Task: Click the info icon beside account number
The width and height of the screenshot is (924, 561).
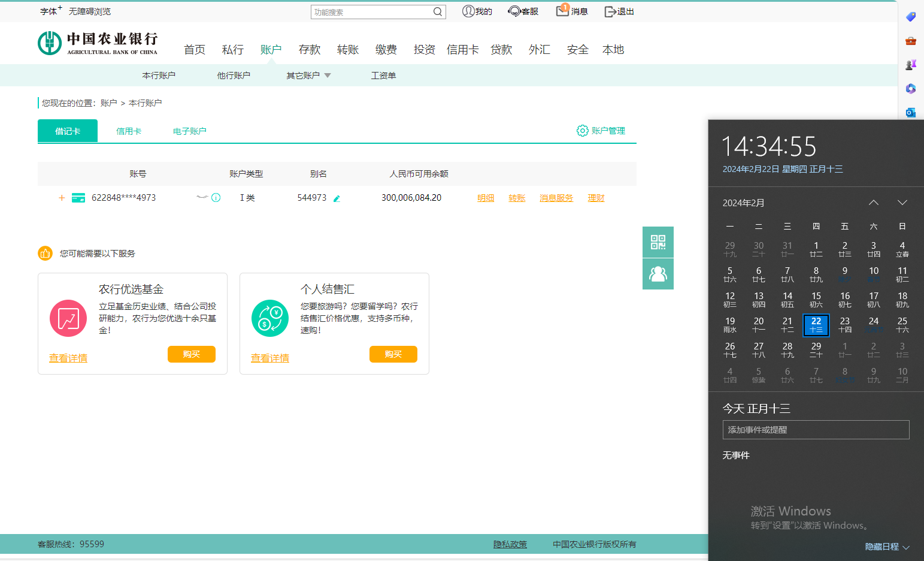Action: tap(216, 198)
